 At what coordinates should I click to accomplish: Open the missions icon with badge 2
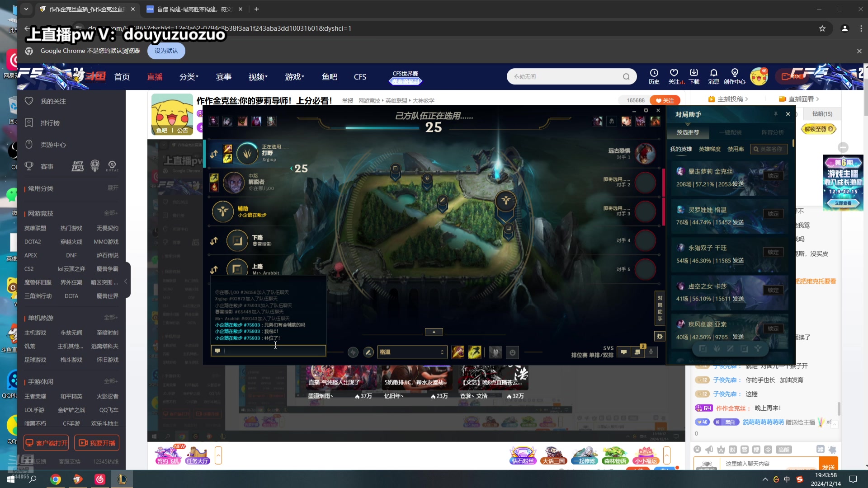[637, 352]
